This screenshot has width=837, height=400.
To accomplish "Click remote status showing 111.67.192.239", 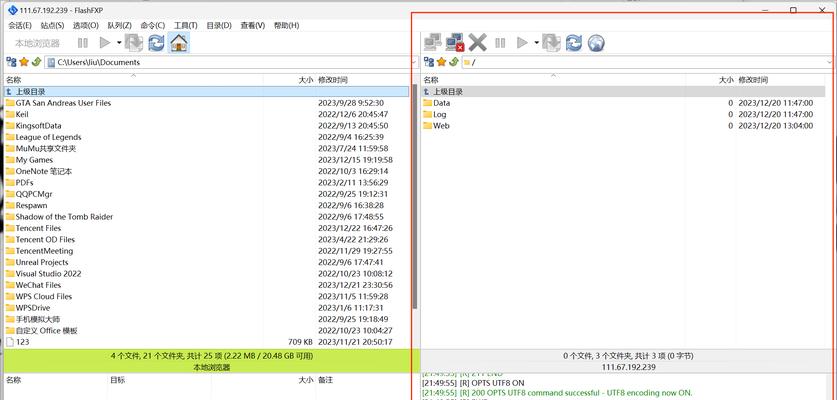I will (x=628, y=367).
